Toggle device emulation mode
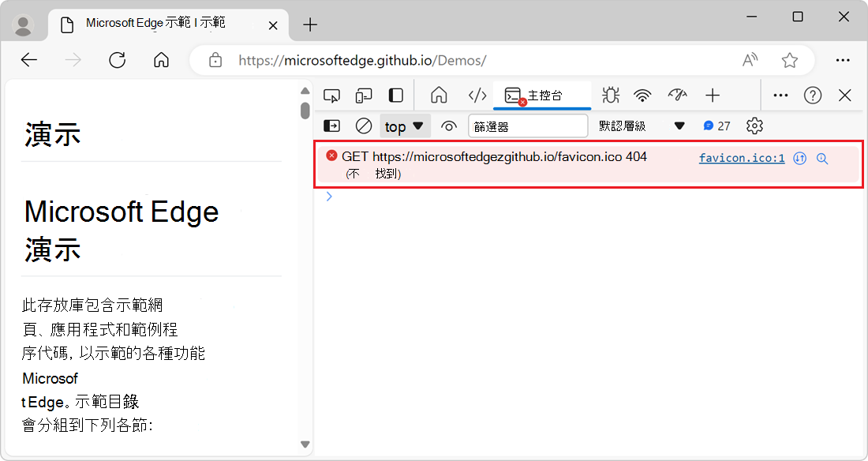The image size is (868, 461). 364,96
